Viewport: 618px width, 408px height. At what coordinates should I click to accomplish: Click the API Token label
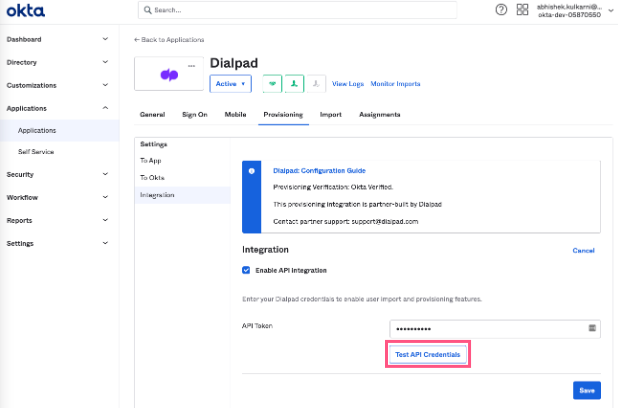(257, 326)
